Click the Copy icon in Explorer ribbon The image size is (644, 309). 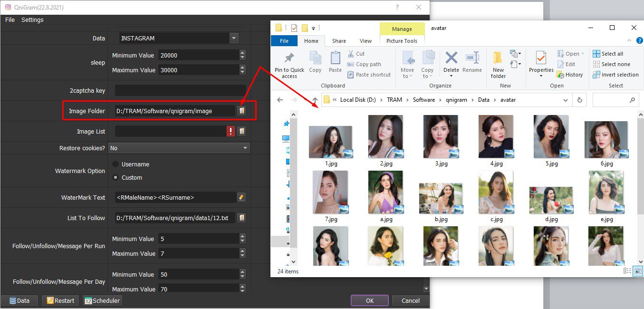[x=315, y=62]
